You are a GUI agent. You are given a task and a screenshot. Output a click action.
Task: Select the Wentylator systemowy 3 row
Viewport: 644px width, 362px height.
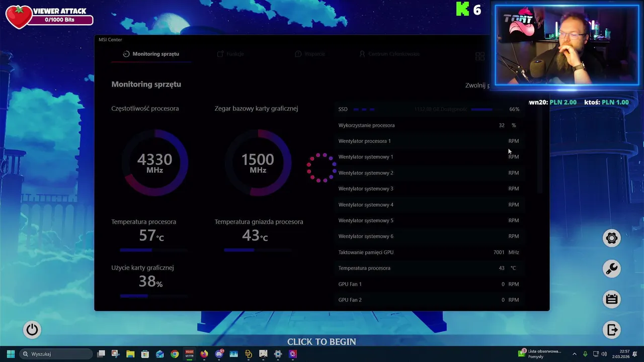click(429, 189)
